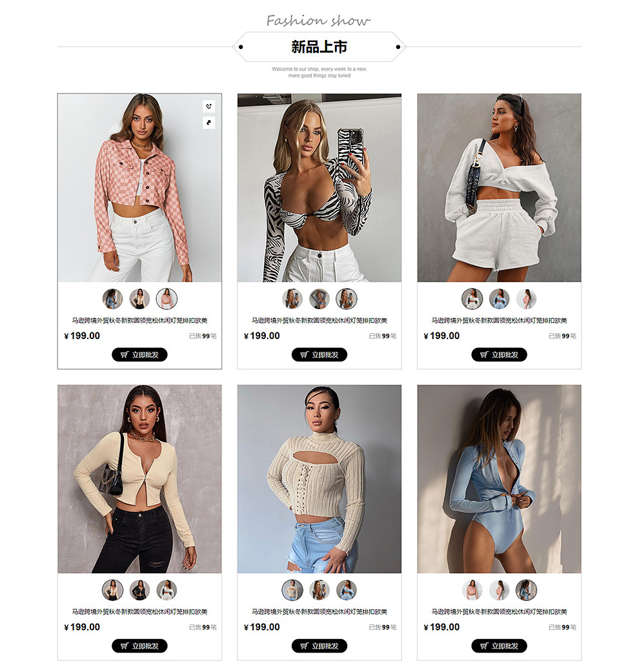
Task: Click the 新品上市 section heading
Action: 319,46
